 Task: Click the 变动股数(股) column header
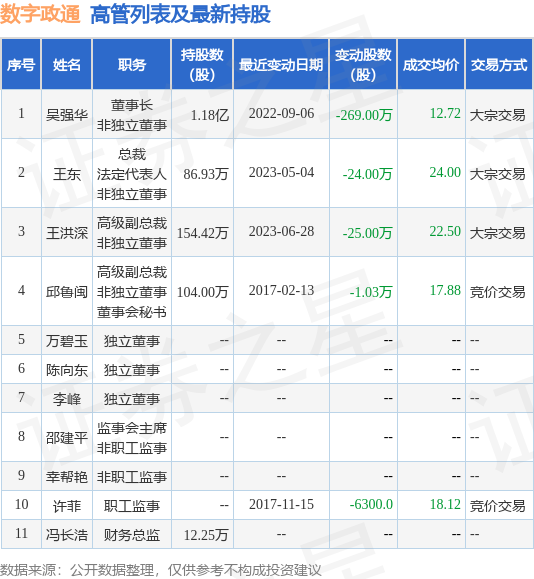point(363,64)
